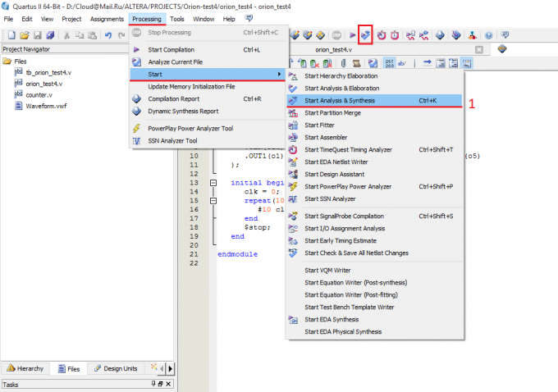This screenshot has width=558, height=392.
Task: Open the File menu
Action: (8, 19)
